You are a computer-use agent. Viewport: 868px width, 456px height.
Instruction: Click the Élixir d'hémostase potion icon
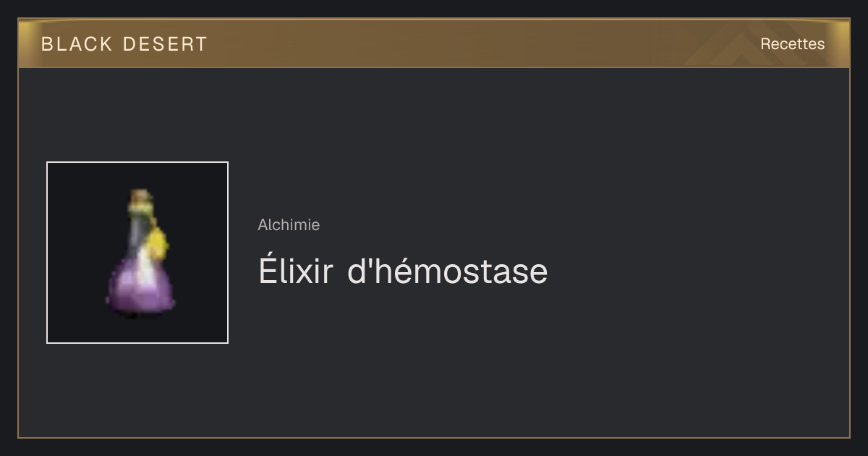click(x=140, y=253)
